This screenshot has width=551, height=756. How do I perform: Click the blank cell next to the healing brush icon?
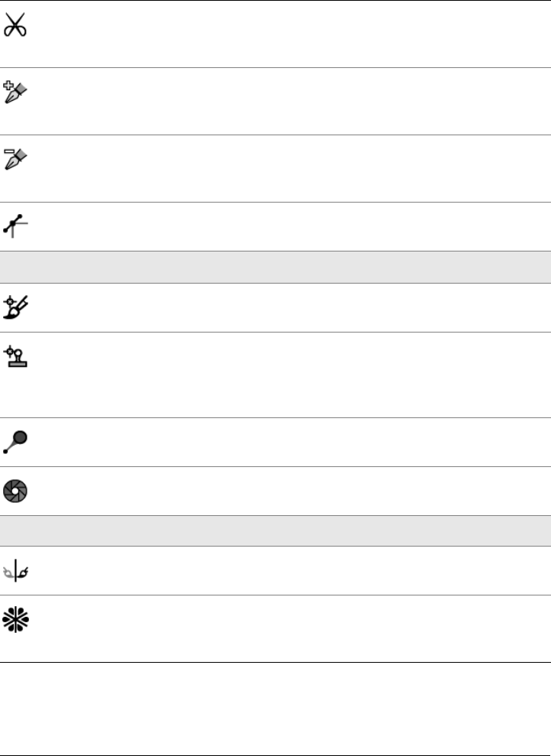coord(290,307)
